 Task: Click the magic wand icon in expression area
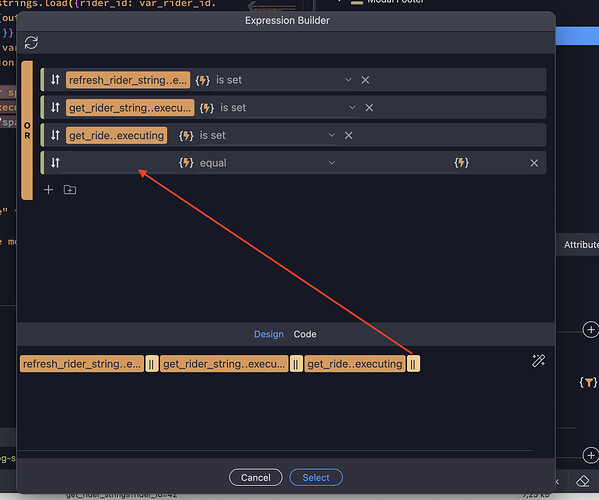538,361
